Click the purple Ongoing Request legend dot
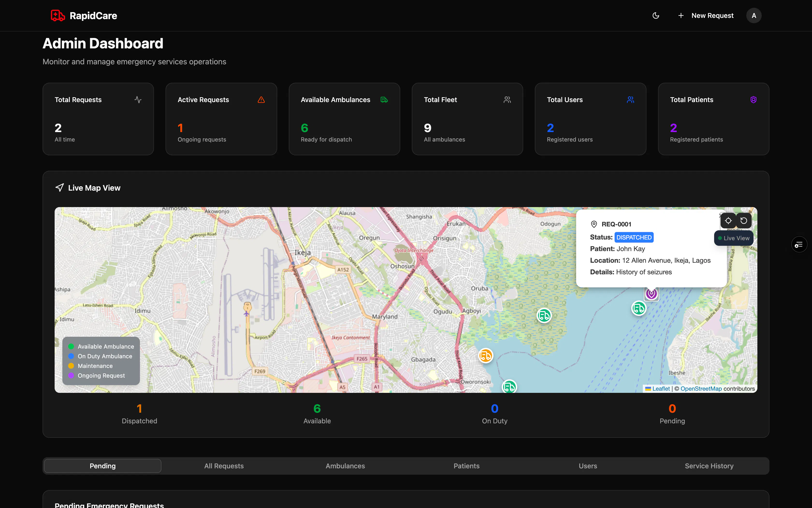 [71, 375]
